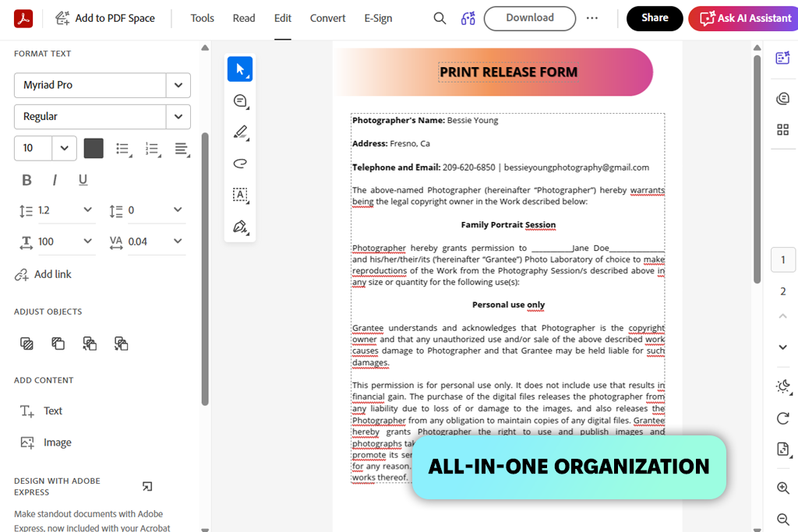
Task: Click the Personal use only text
Action: (x=508, y=305)
